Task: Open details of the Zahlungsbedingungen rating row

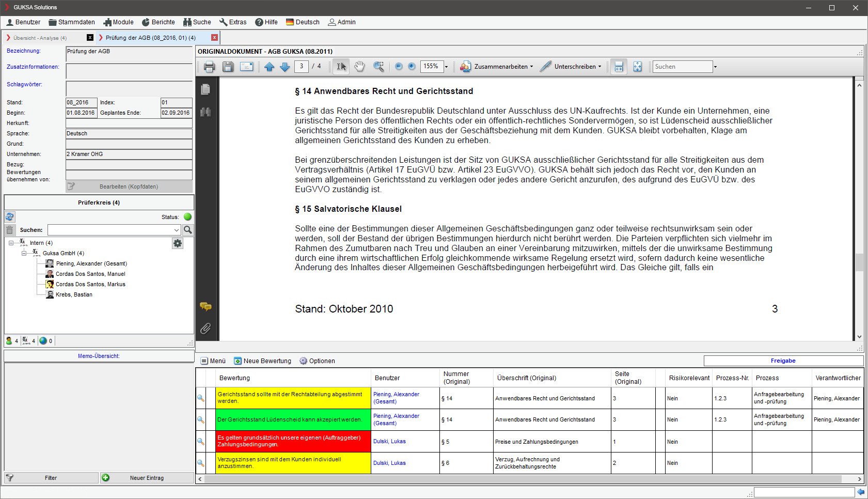Action: 201,442
